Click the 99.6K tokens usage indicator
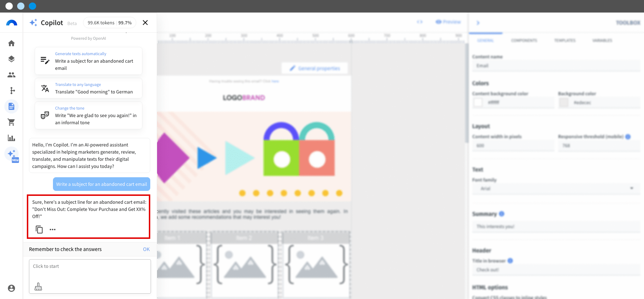 coord(109,23)
